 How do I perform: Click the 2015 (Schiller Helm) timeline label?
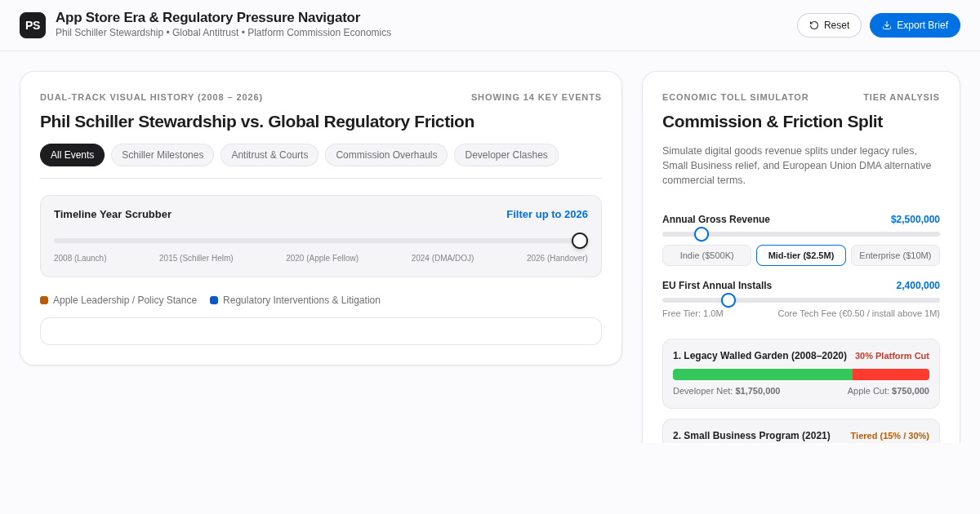196,258
